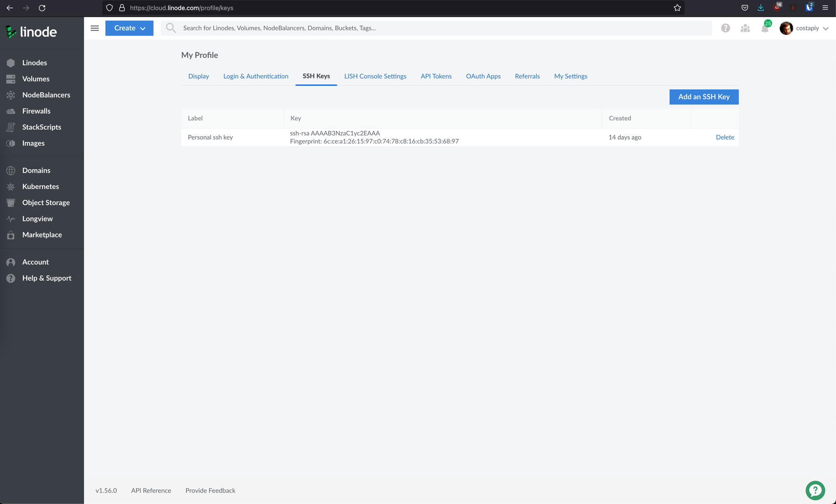
Task: Delete the Personal ssh key
Action: click(725, 137)
